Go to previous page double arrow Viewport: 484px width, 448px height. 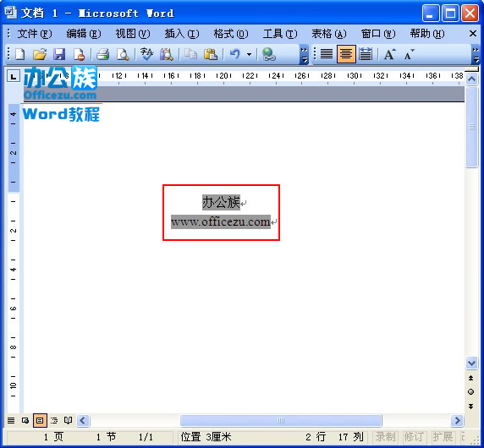pos(471,379)
